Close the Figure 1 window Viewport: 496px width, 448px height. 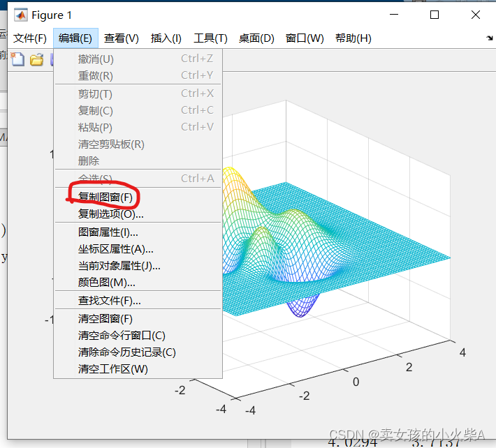click(x=476, y=15)
